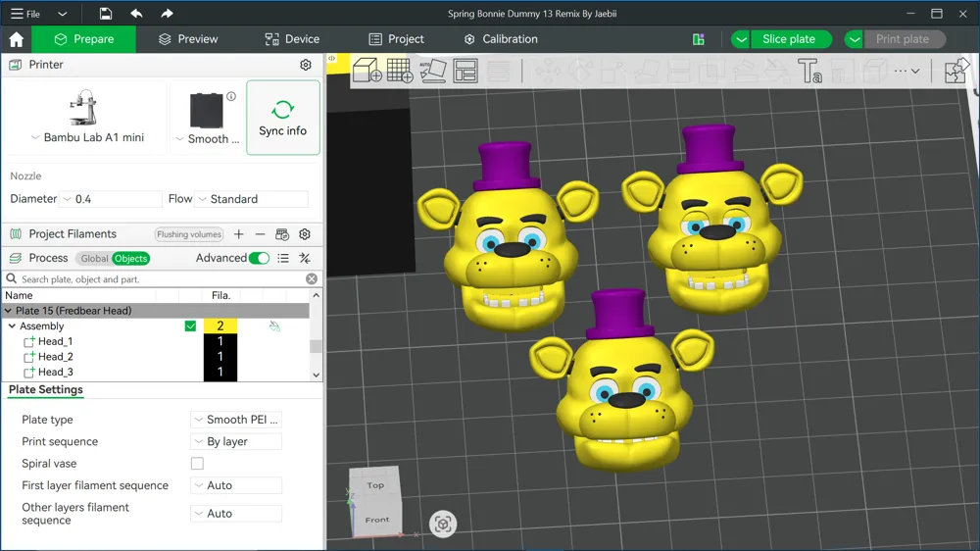Open the File menu dropdown arrow
The height and width of the screenshot is (551, 980).
62,14
